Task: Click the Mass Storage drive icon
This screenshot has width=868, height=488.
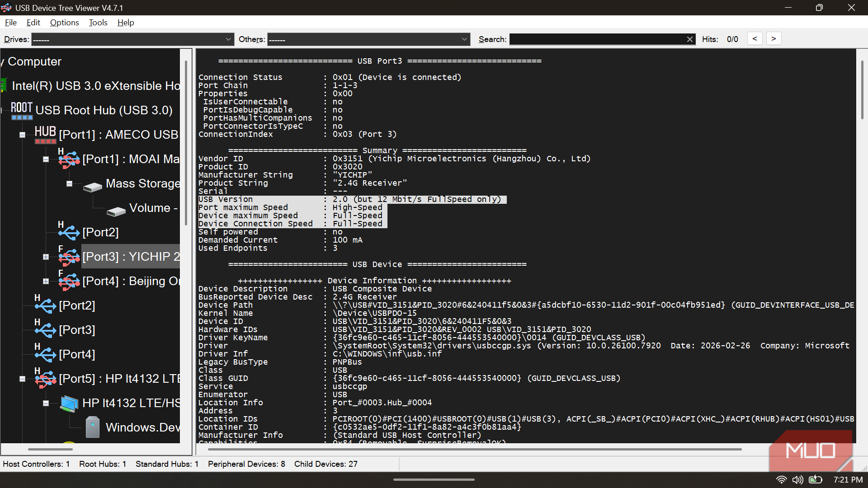Action: click(93, 187)
